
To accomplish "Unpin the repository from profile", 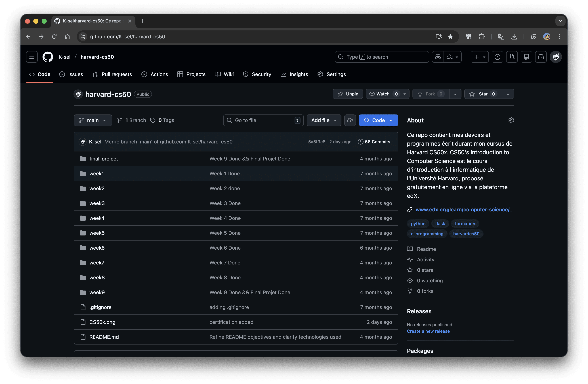I will click(x=348, y=94).
